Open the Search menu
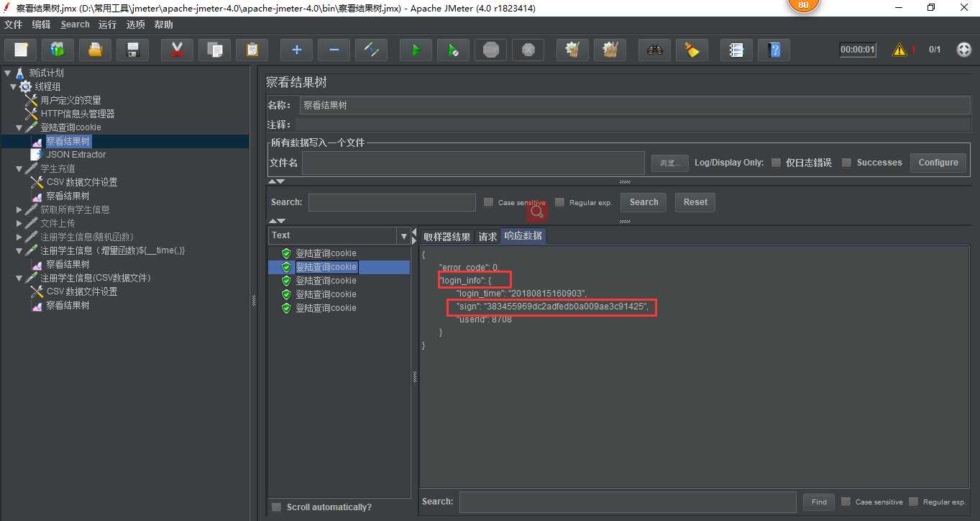Image resolution: width=980 pixels, height=521 pixels. (x=75, y=24)
